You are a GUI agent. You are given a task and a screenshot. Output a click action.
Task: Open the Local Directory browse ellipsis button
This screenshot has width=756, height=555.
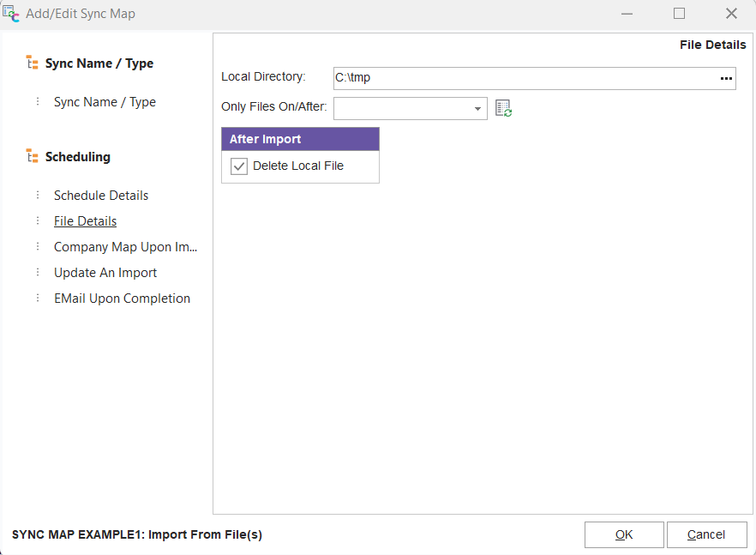point(726,78)
